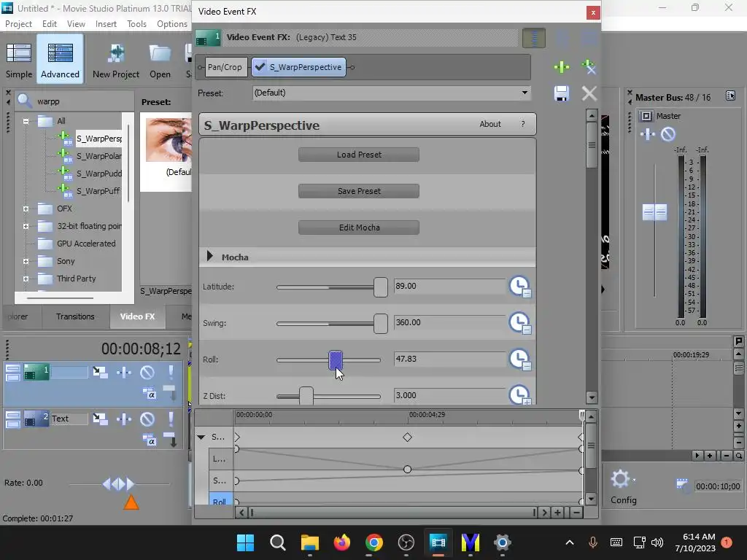Click the ? help button
This screenshot has width=747, height=560.
click(522, 124)
